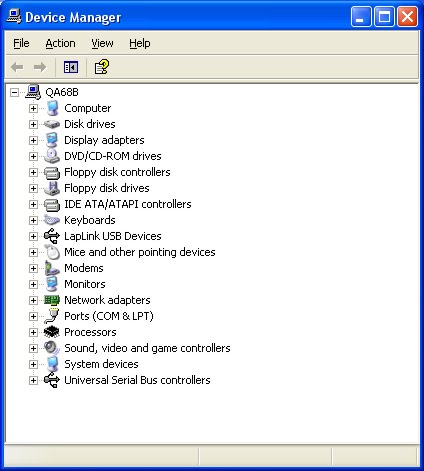Image resolution: width=424 pixels, height=471 pixels.
Task: Click the Properties help toolbar icon
Action: [102, 67]
